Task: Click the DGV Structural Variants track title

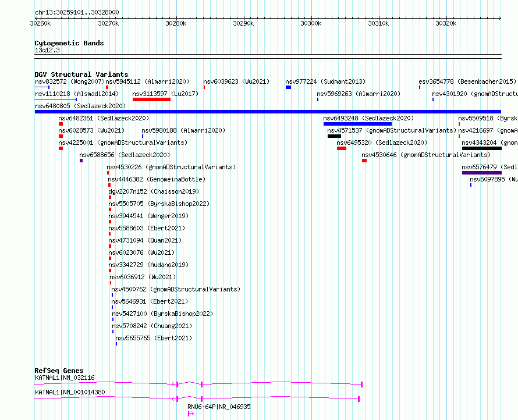Action: pos(81,74)
